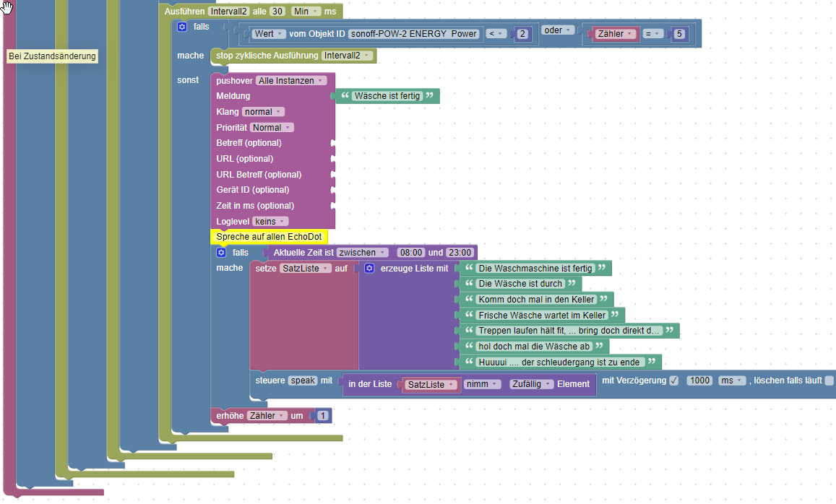836x504 pixels.
Task: Select the Sprechen auf allen EchoDot comment block
Action: click(270, 237)
